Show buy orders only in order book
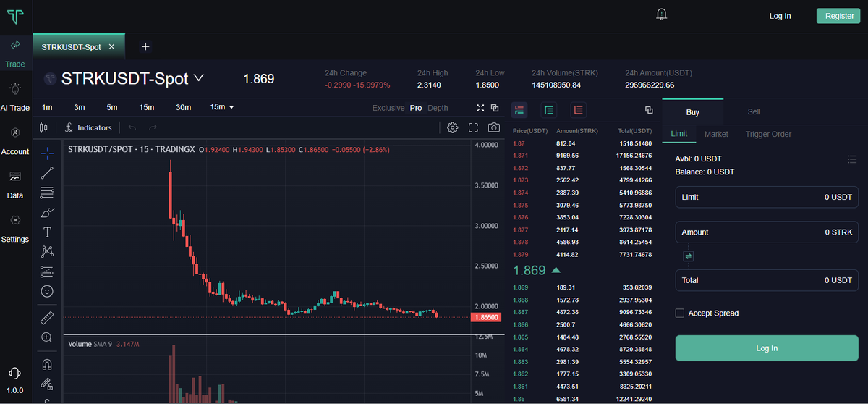 tap(549, 110)
